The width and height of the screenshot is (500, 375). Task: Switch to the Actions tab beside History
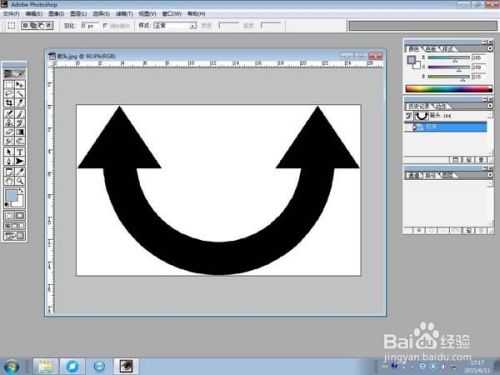point(442,106)
